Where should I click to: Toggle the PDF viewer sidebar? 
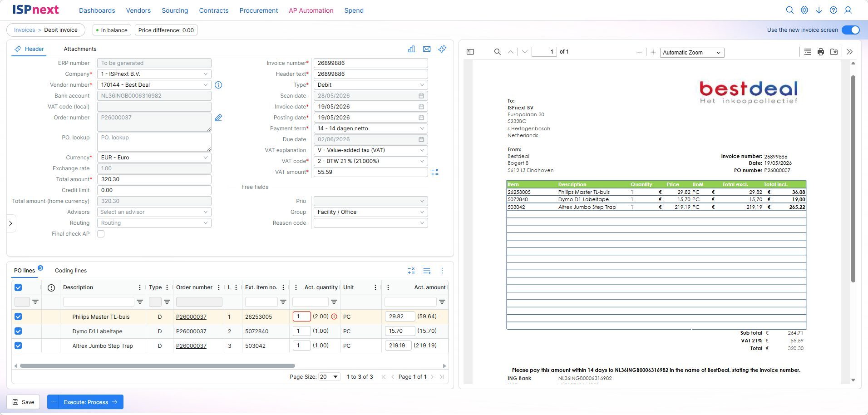[470, 52]
